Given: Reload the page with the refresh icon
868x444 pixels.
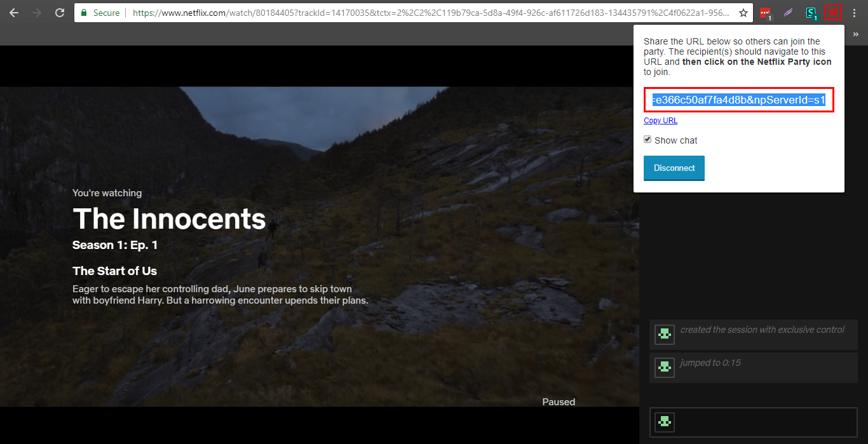Looking at the screenshot, I should (x=60, y=13).
